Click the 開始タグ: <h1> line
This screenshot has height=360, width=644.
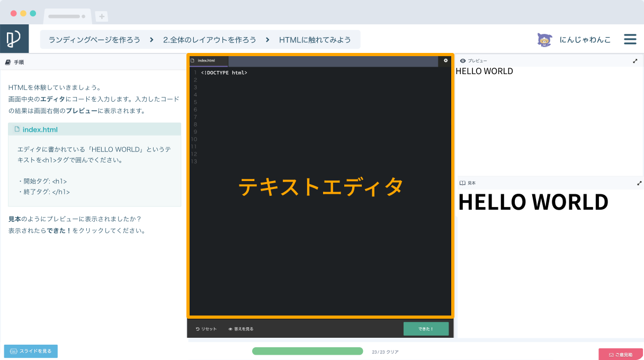(x=42, y=182)
